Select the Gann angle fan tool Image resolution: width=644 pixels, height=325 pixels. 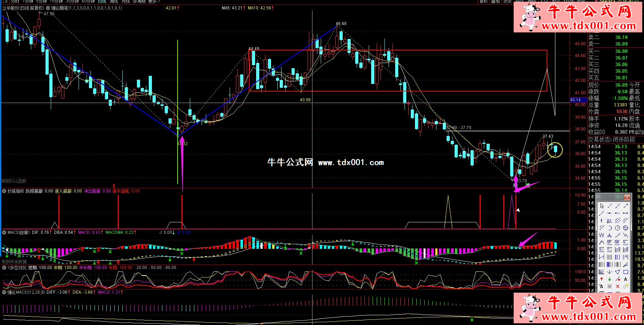click(x=602, y=272)
